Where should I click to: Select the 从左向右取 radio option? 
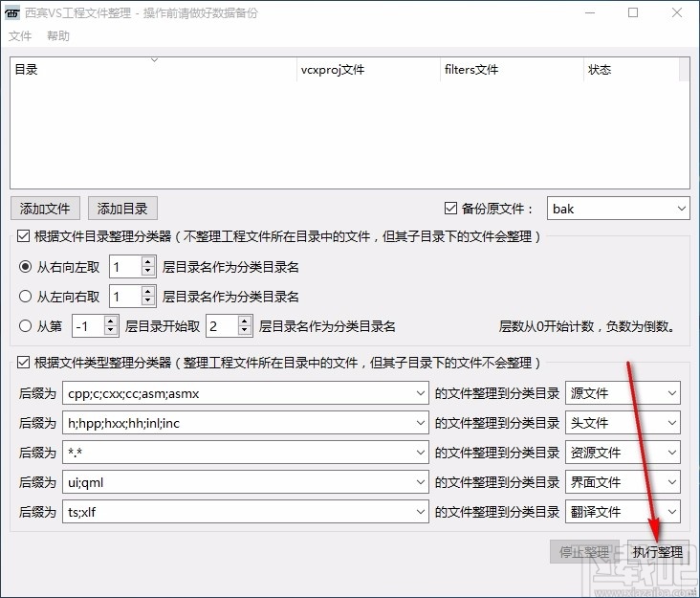26,297
